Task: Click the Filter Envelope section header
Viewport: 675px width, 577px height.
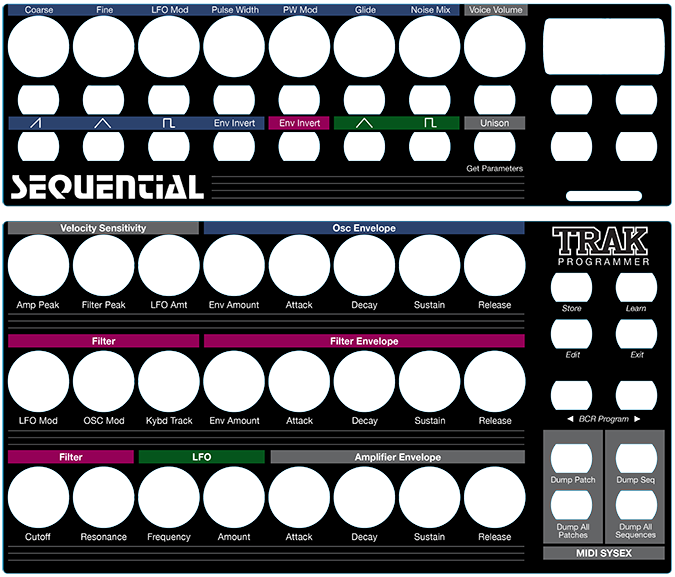Action: (x=364, y=341)
